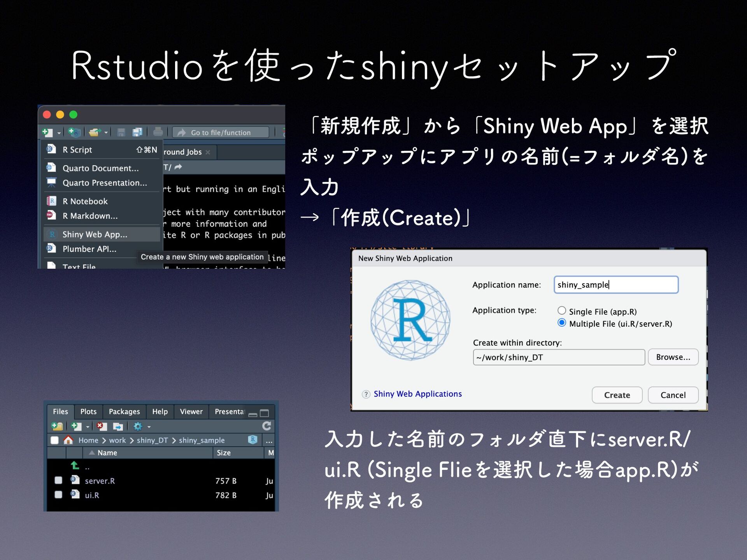The height and width of the screenshot is (560, 747).
Task: Click the New Folder icon in Files pane
Action: coord(57,426)
